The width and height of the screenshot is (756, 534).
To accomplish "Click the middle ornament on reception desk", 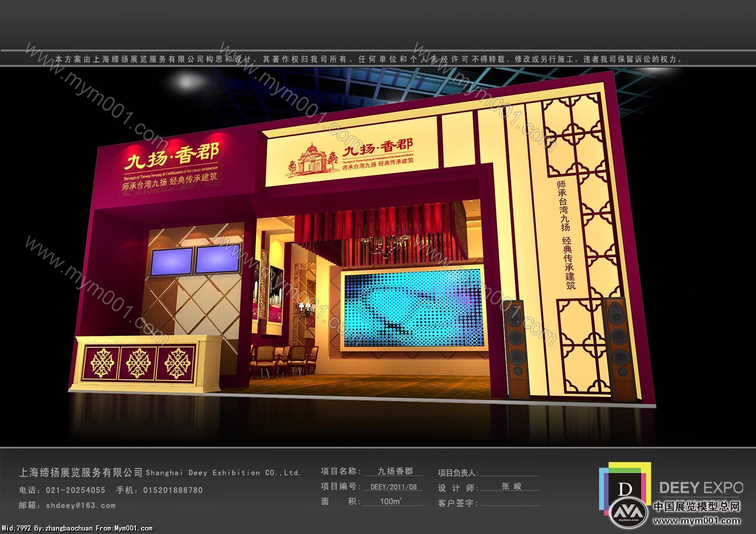I will tap(138, 363).
